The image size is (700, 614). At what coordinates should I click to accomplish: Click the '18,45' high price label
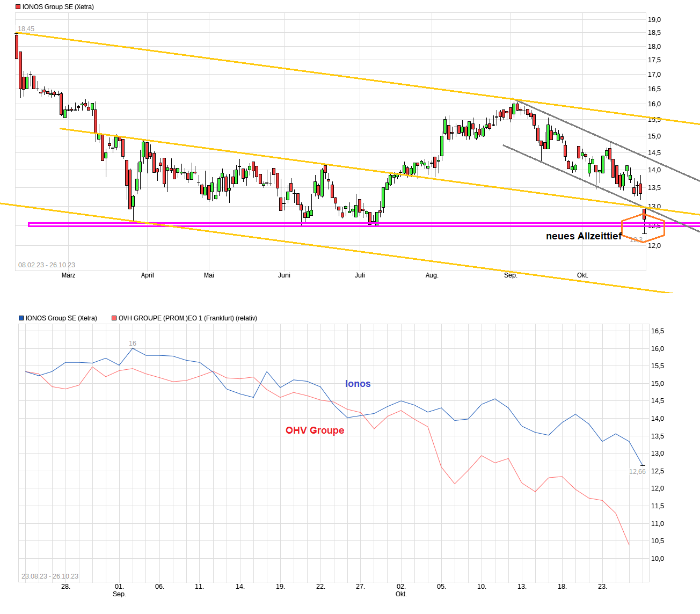(25, 27)
